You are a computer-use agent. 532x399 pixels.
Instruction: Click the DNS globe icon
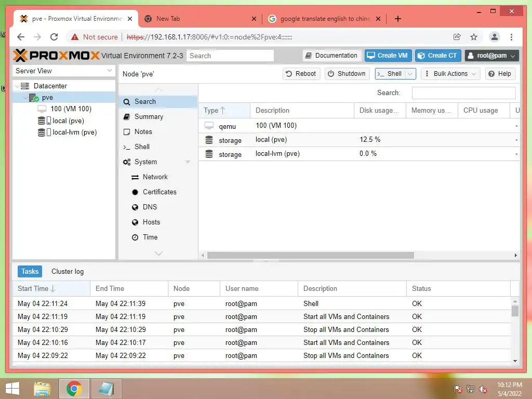tap(135, 207)
